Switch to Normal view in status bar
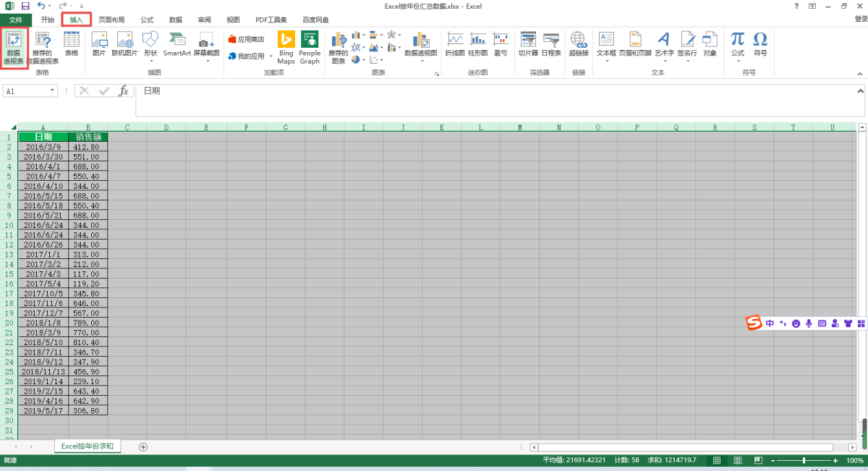 click(x=716, y=460)
